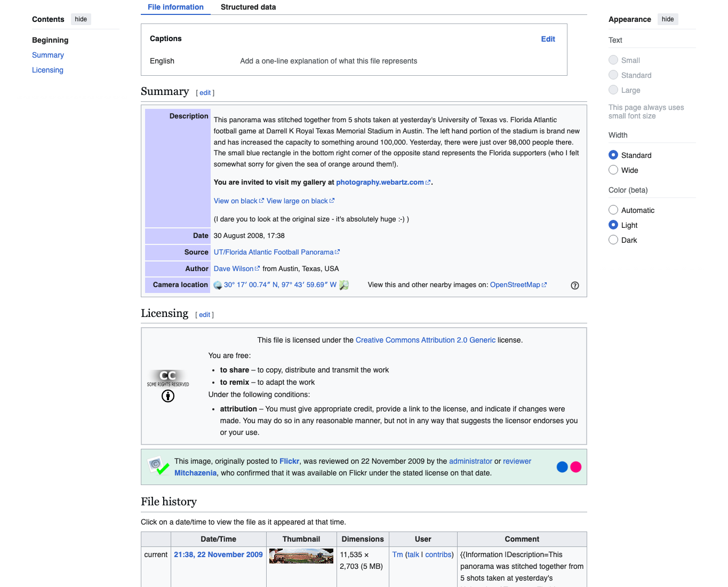Select the Dark color option
This screenshot has height=587, width=728.
tap(613, 240)
